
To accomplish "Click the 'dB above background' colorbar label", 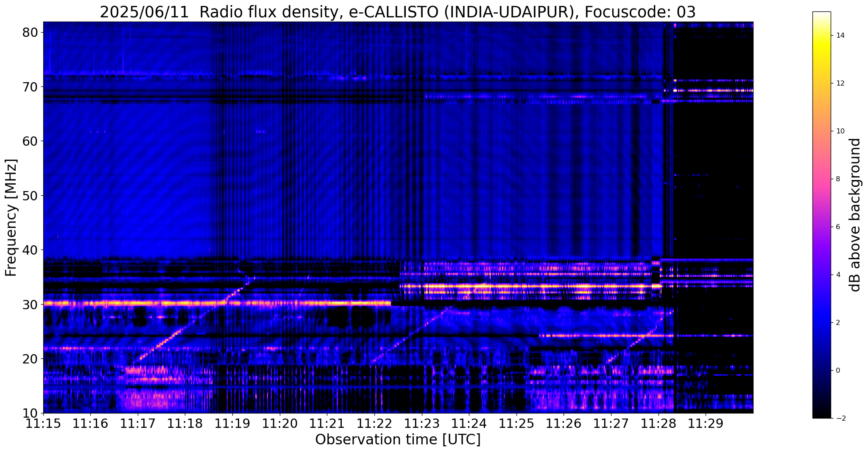I will 855,215.
